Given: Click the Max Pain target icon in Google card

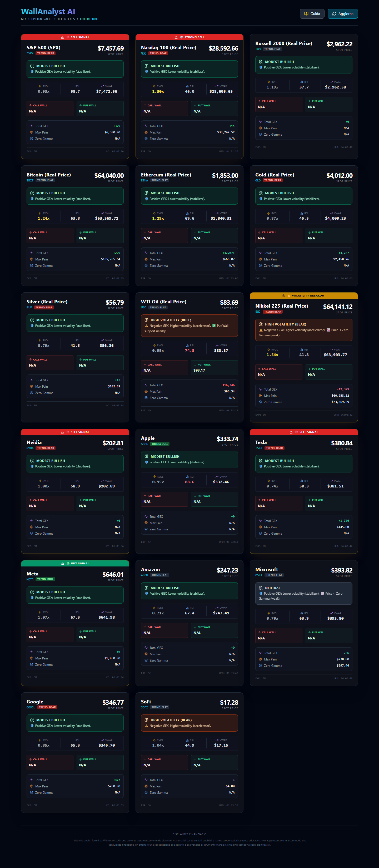Looking at the screenshot, I should point(32,786).
